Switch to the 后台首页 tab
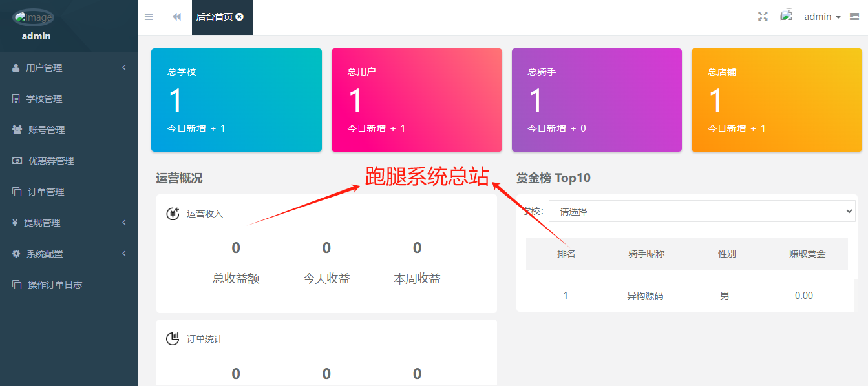 217,17
